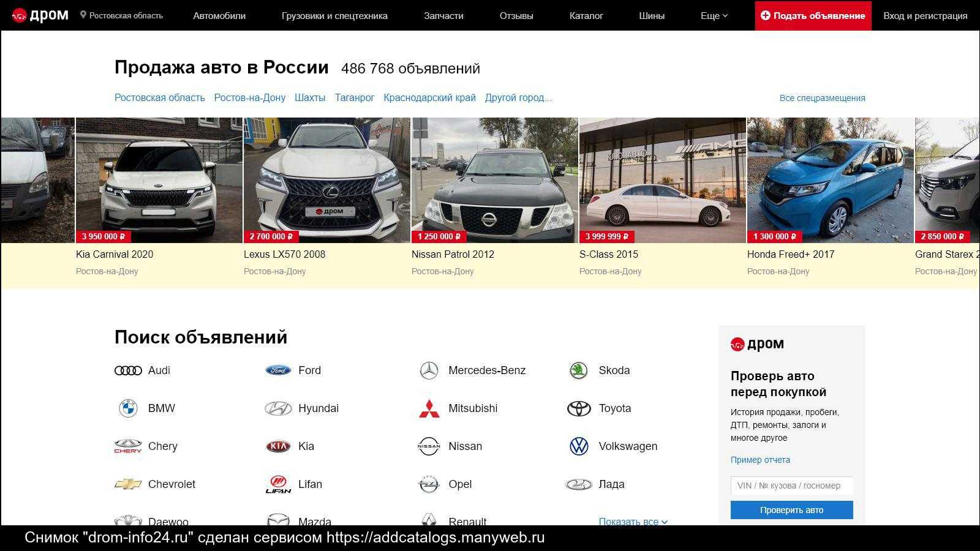
Task: Select Ростовская область link under heading
Action: pyautogui.click(x=160, y=98)
